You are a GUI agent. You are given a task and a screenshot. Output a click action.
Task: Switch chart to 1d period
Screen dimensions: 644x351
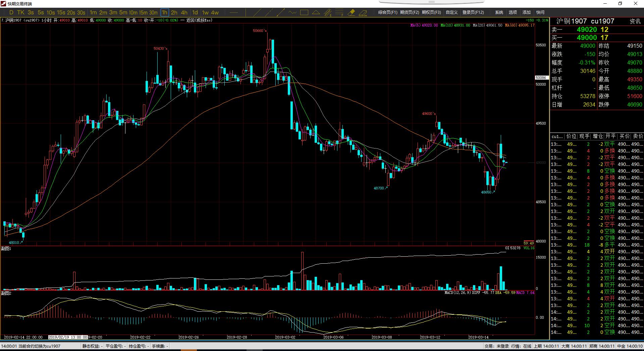(x=195, y=12)
